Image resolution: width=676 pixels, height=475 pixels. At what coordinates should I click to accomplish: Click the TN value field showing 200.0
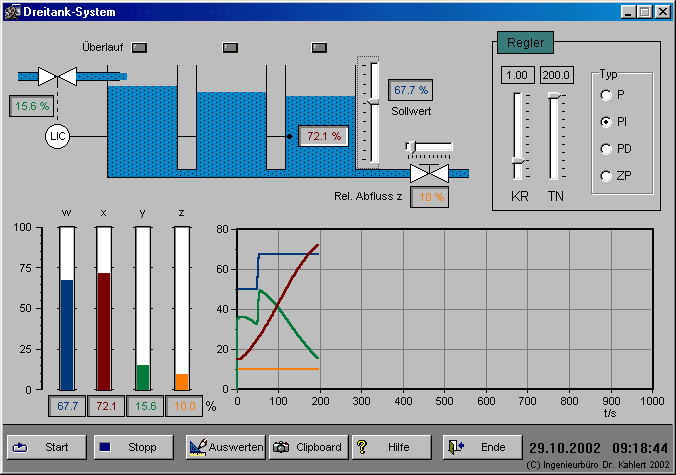pos(555,76)
